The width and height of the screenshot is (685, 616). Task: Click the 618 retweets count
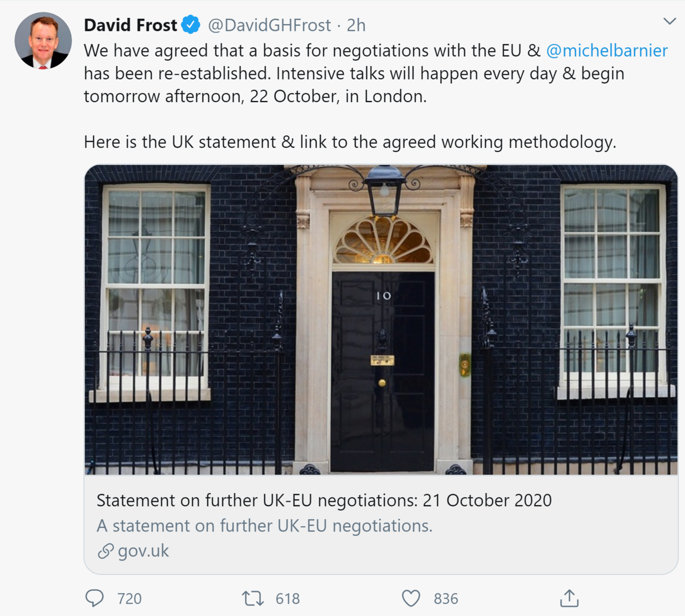[288, 598]
